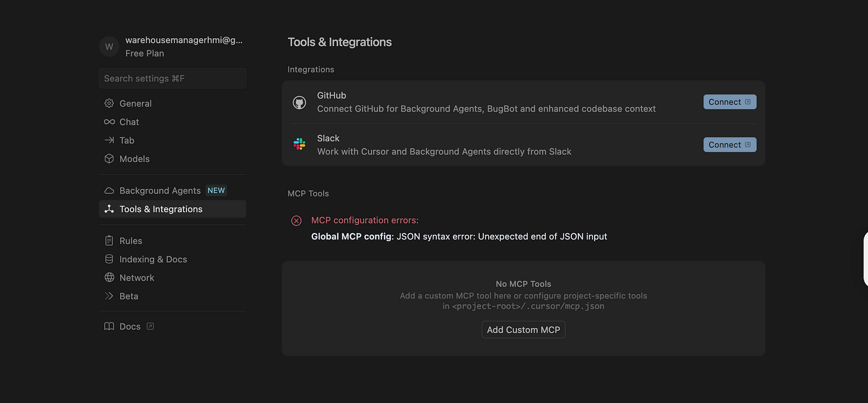868x403 pixels.
Task: Click the MCP Tools section label
Action: [x=308, y=193]
